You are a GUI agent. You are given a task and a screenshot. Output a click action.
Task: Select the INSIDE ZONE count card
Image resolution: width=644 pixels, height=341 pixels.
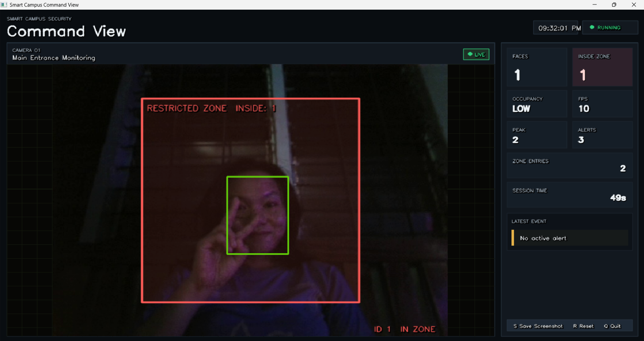pos(603,67)
